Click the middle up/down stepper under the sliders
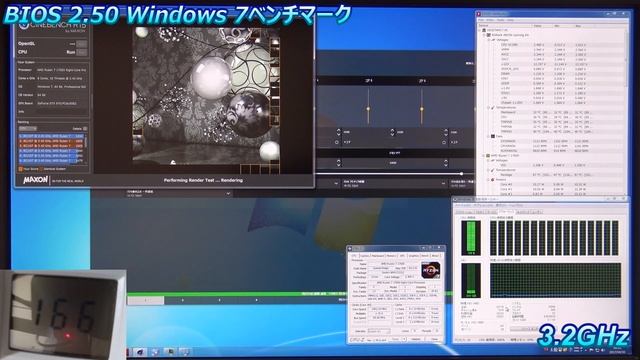 392,132
